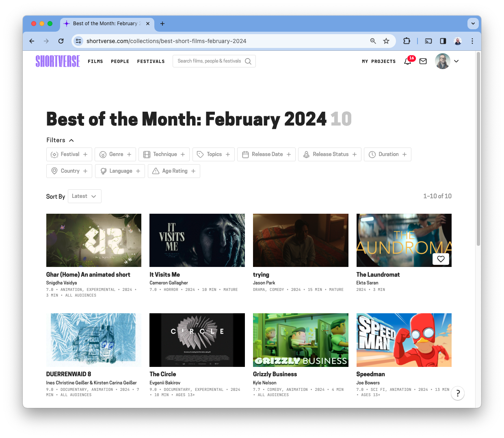The height and width of the screenshot is (438, 504).
Task: Click the Genre filter icon
Action: point(102,154)
